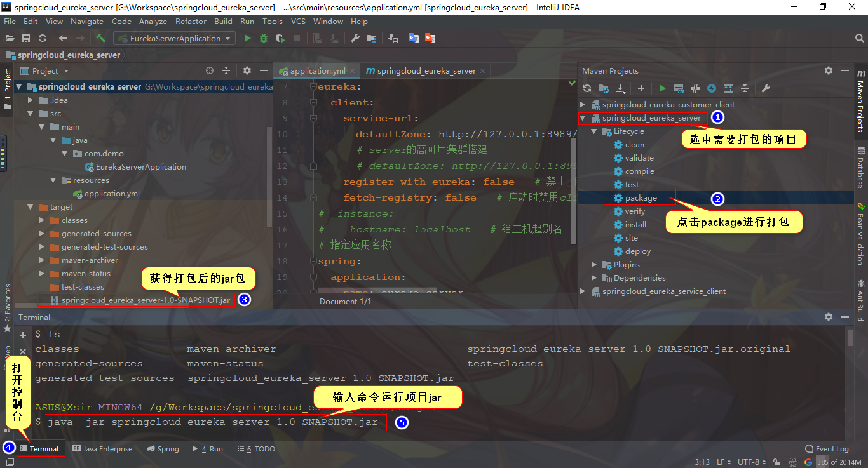
Task: Open the 6: TODO tool window
Action: click(255, 449)
